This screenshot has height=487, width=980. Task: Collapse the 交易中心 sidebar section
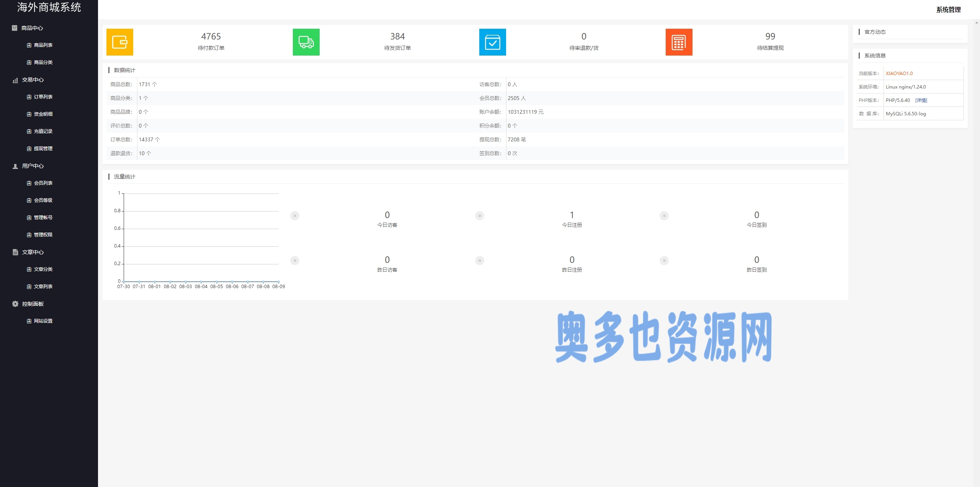point(33,80)
